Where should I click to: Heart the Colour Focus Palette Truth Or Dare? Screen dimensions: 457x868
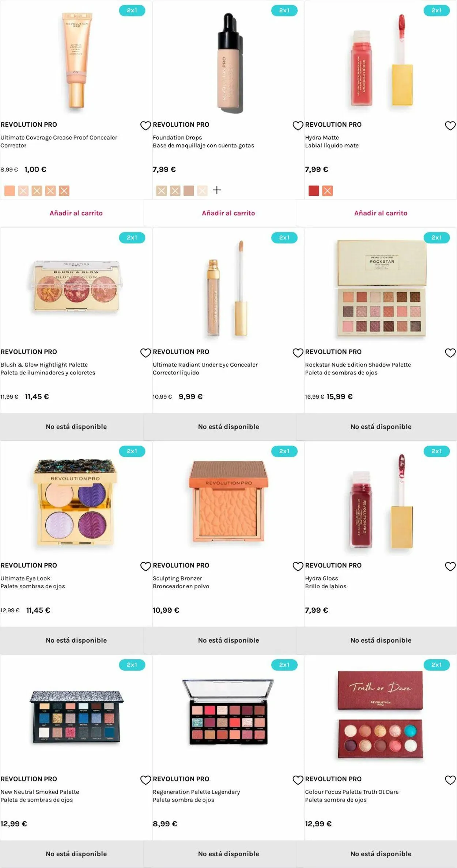pos(450,780)
